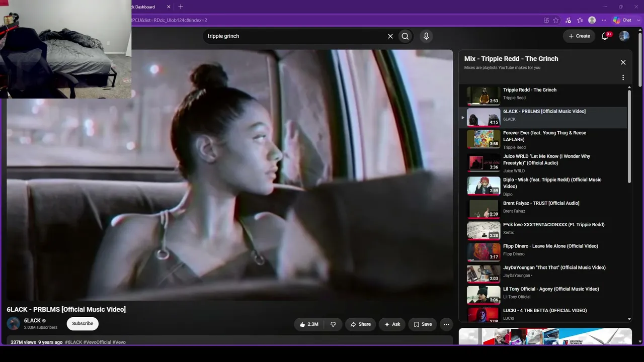Click the #VevoOfficial hashtag
Image resolution: width=644 pixels, height=362 pixels.
point(97,342)
